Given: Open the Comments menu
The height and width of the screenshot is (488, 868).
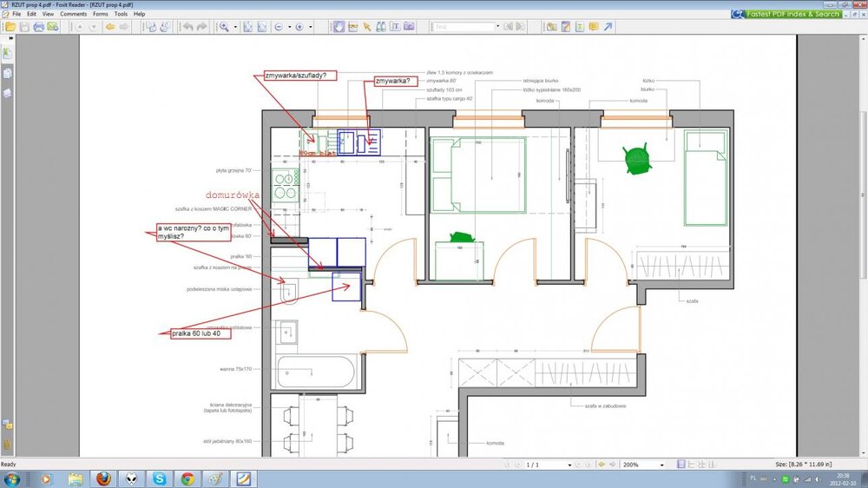Looking at the screenshot, I should pyautogui.click(x=73, y=14).
